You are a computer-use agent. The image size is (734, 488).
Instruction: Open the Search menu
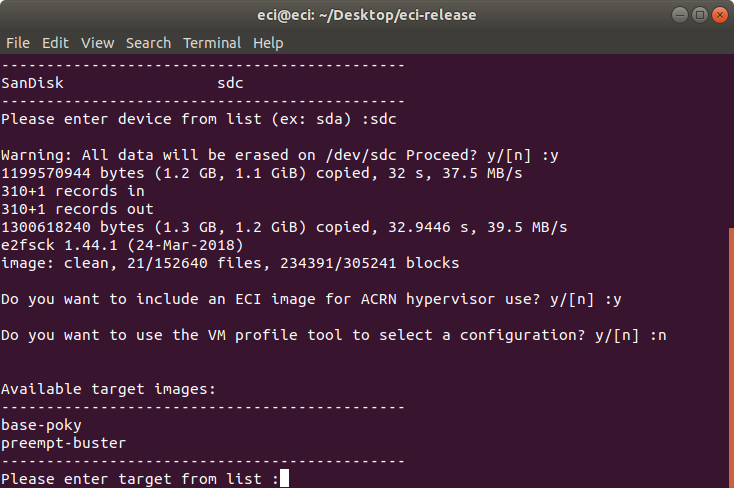[148, 43]
